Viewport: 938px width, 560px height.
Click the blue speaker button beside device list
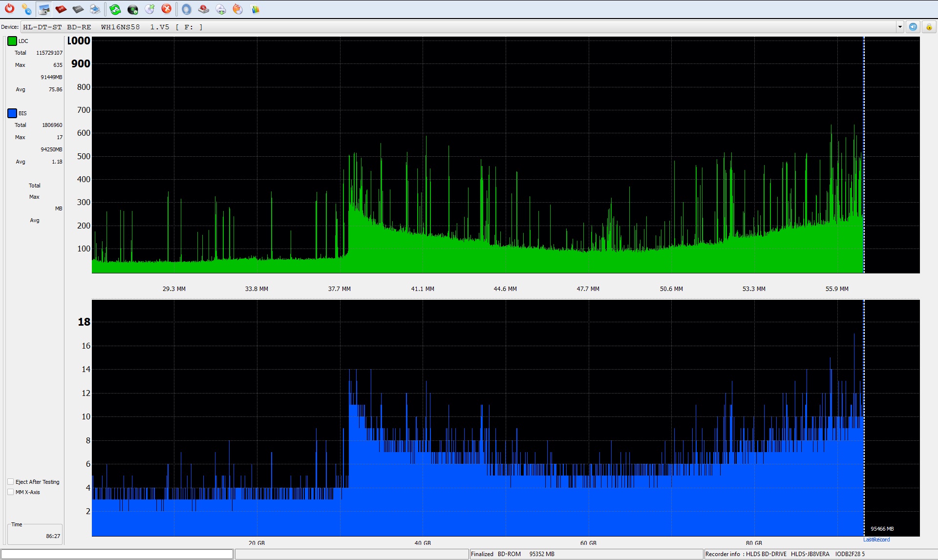click(913, 27)
